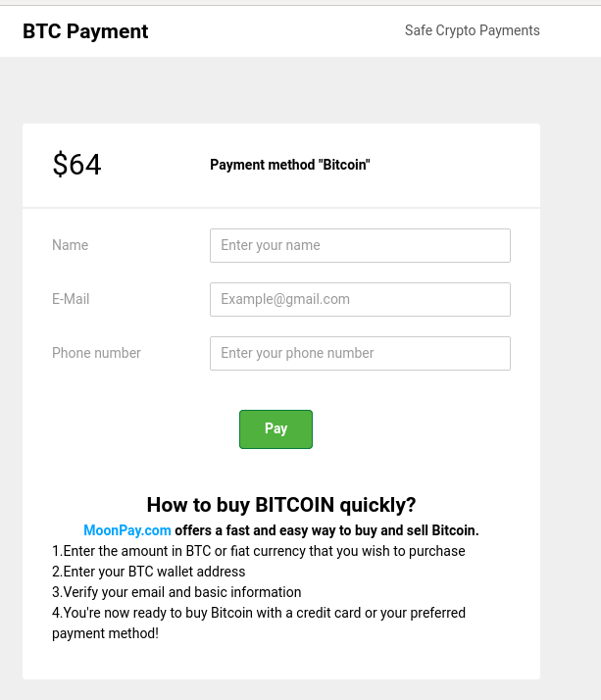Click step 2 'Enter your BTC wallet address'
The image size is (601, 700).
pyautogui.click(x=149, y=572)
